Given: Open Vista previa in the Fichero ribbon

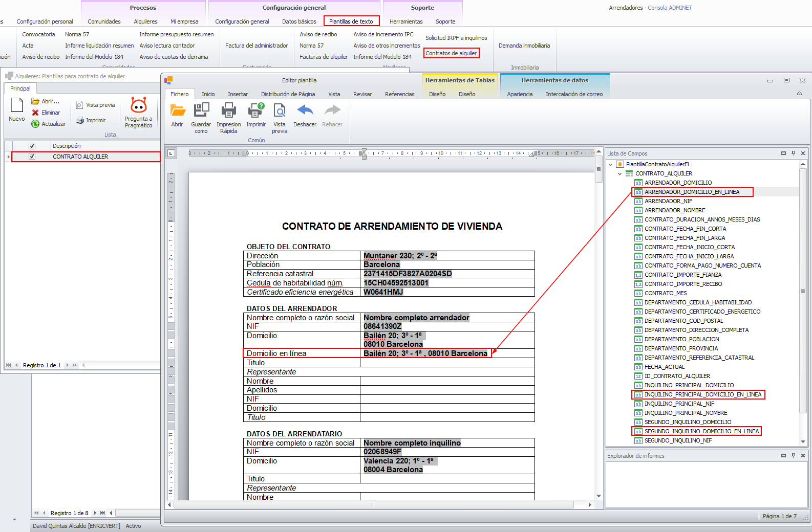Looking at the screenshot, I should pyautogui.click(x=280, y=110).
